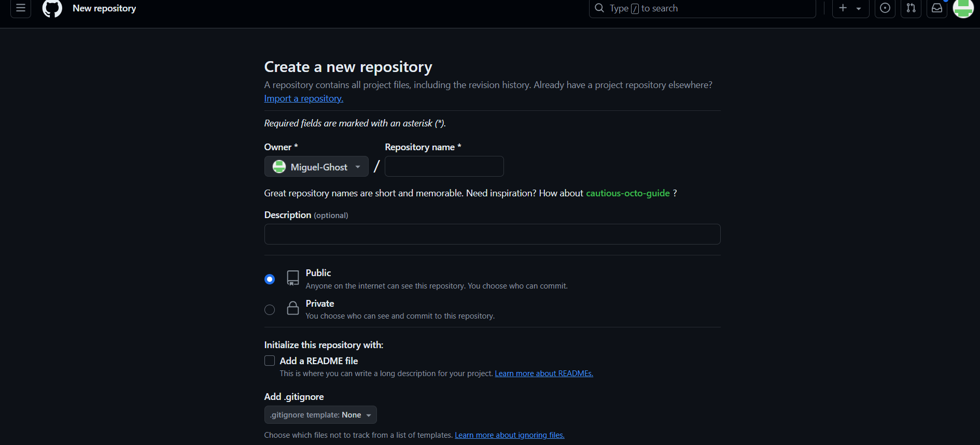Open the plus create-new menu
The image size is (980, 445).
click(x=850, y=8)
